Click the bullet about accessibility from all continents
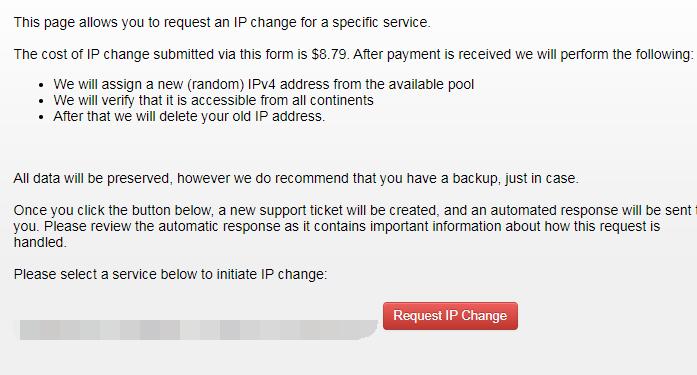Viewport: 697px width, 375px height. [x=213, y=100]
